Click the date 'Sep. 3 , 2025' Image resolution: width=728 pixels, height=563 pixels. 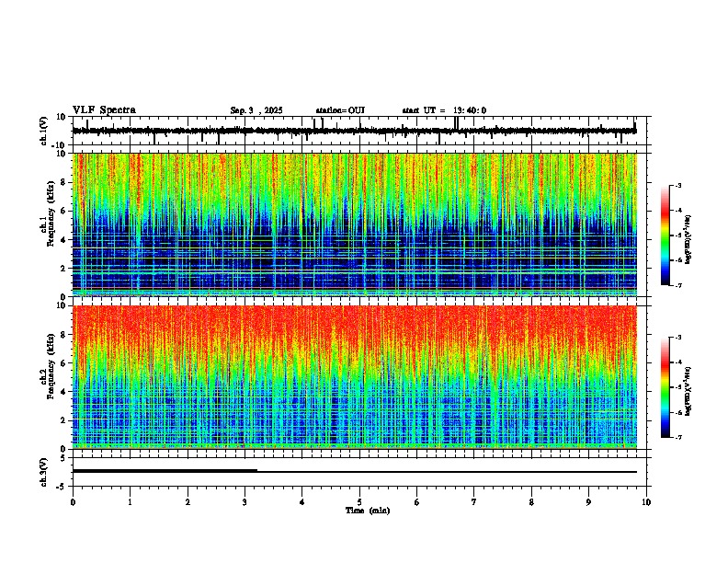(256, 110)
